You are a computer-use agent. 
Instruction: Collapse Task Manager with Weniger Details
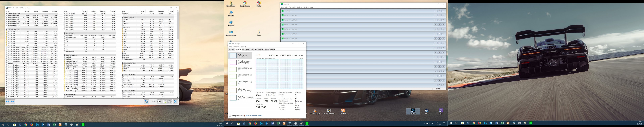(x=235, y=116)
